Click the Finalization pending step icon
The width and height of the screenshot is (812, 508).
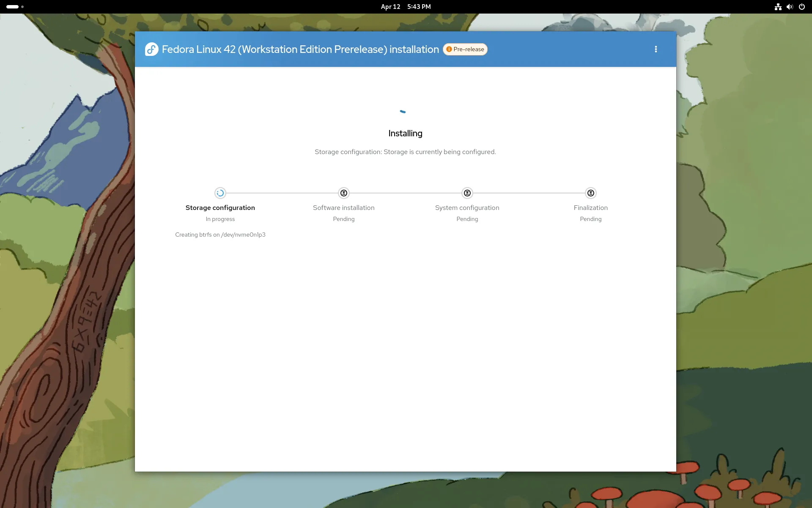pyautogui.click(x=591, y=193)
